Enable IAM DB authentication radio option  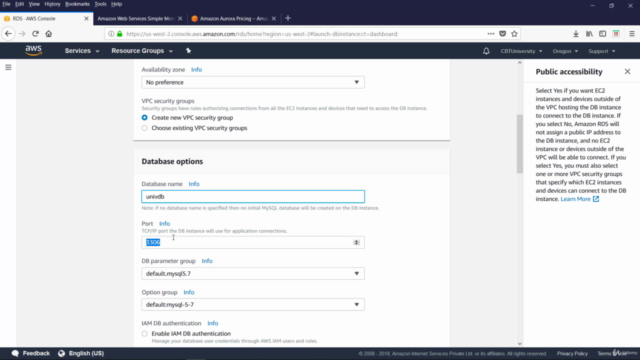(x=144, y=334)
